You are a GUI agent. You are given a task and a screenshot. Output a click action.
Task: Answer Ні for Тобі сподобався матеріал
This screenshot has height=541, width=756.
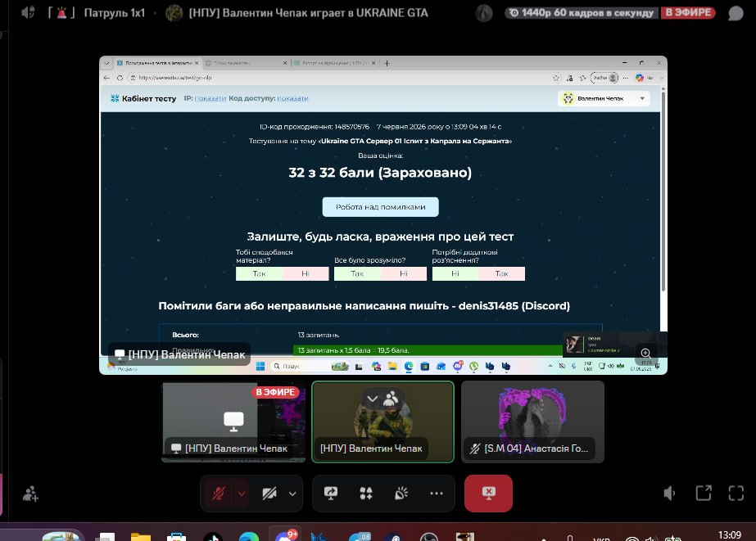coord(306,273)
